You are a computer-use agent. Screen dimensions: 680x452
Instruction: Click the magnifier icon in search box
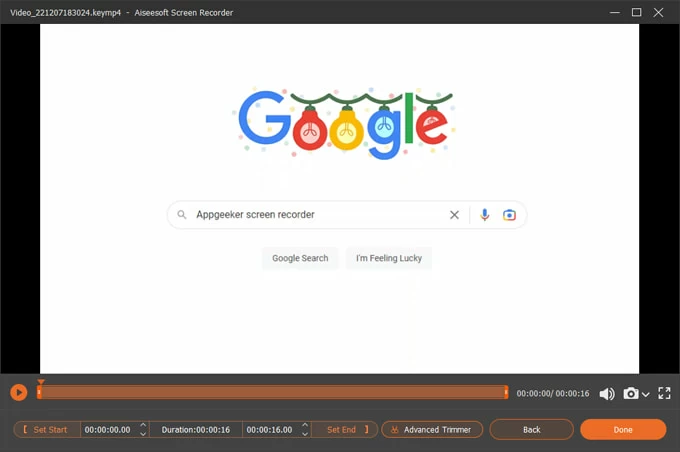[182, 215]
